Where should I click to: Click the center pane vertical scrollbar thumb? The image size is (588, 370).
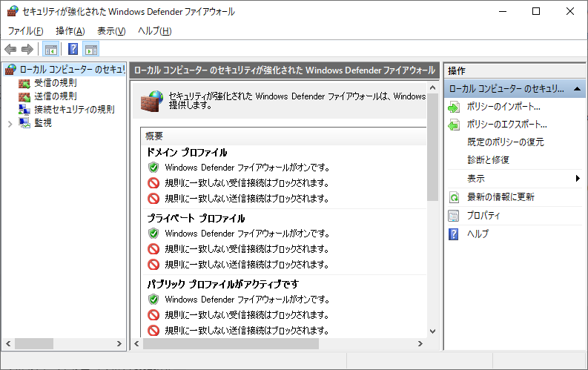[432, 147]
